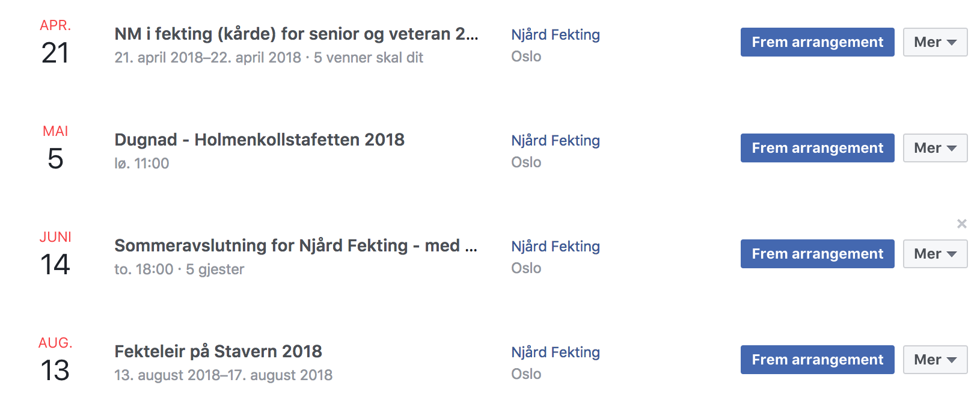Image resolution: width=980 pixels, height=409 pixels.
Task: Open NM i fekting (kårde) event title
Action: 296,34
